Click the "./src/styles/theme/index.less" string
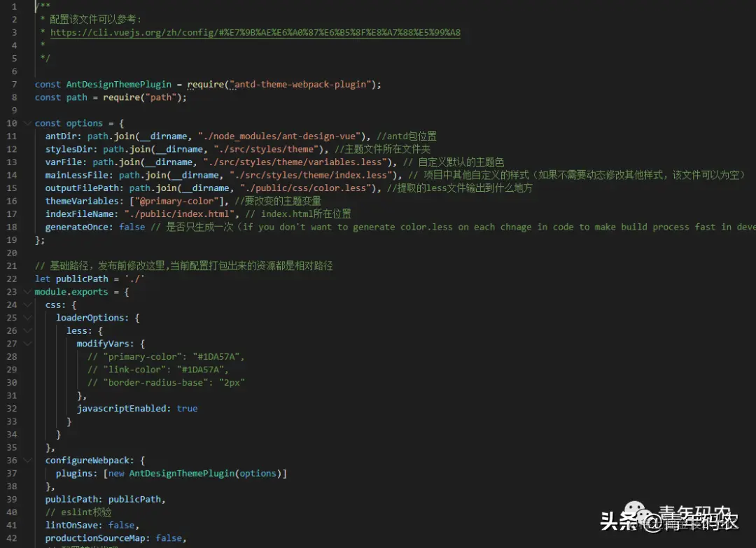The height and width of the screenshot is (548, 756). coord(311,175)
